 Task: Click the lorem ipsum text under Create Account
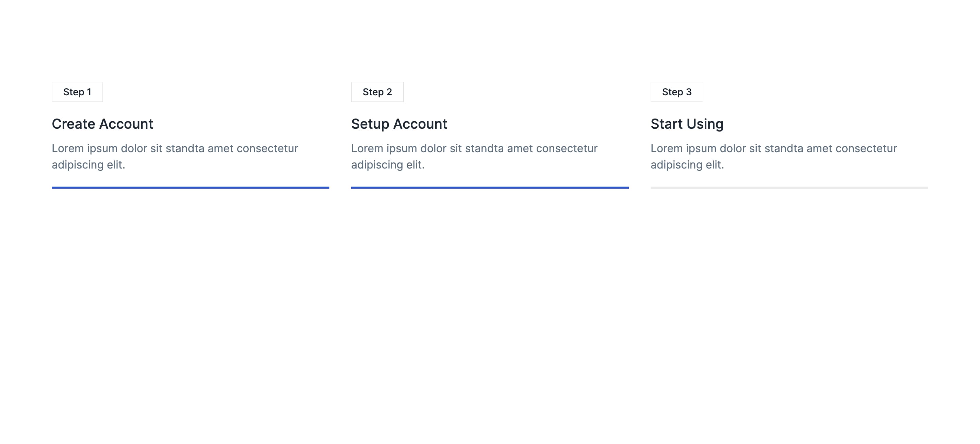click(175, 156)
